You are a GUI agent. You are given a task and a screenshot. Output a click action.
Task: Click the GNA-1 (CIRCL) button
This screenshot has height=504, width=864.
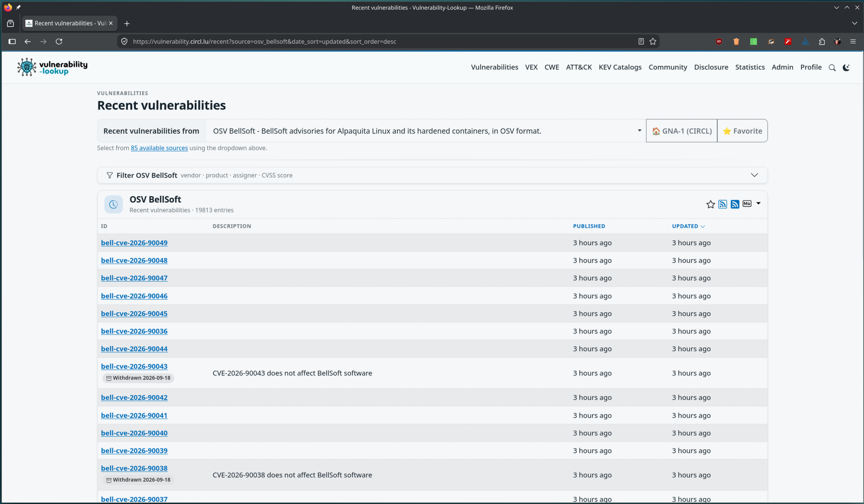click(x=682, y=131)
